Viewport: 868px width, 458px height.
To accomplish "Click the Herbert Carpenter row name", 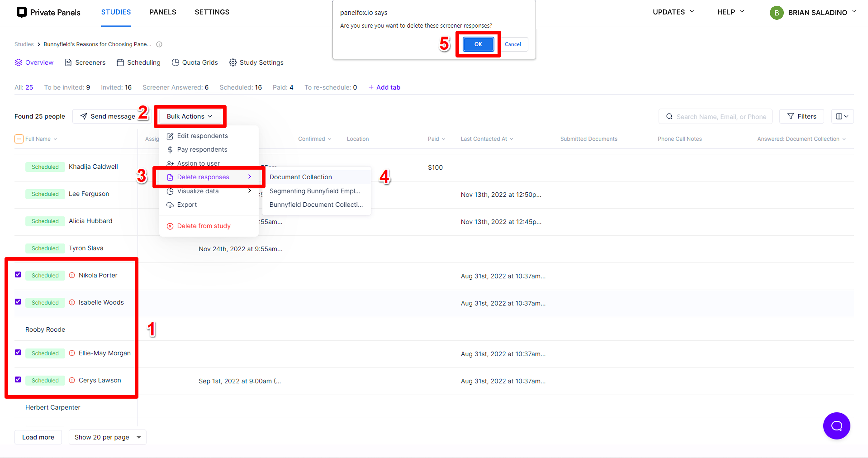I will [53, 407].
